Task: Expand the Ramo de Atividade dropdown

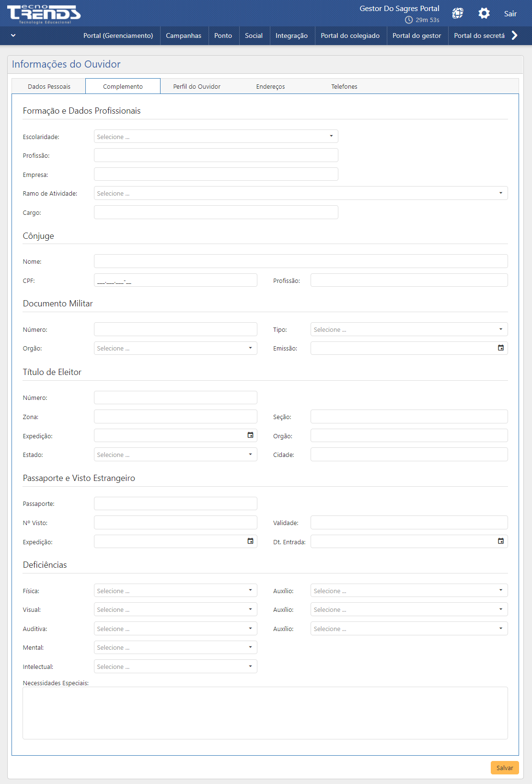Action: [x=301, y=193]
